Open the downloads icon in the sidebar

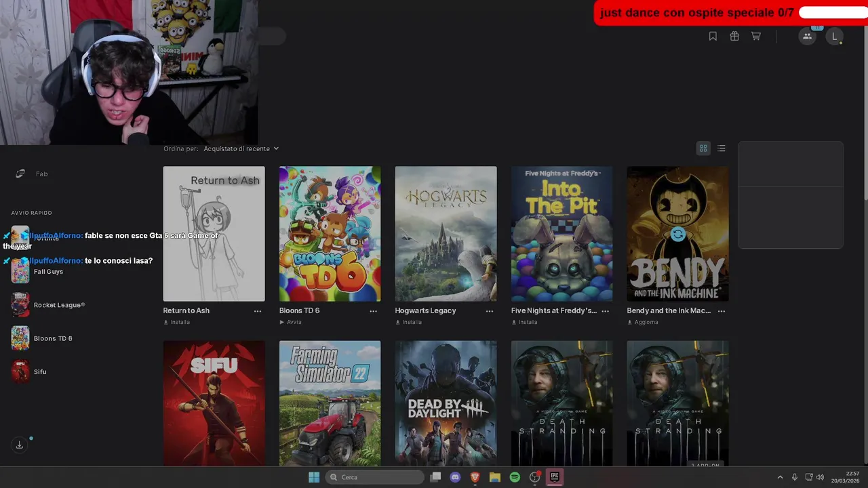coord(19,445)
